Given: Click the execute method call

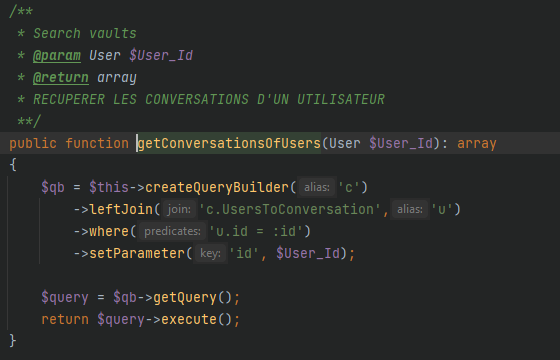Looking at the screenshot, I should 189,320.
